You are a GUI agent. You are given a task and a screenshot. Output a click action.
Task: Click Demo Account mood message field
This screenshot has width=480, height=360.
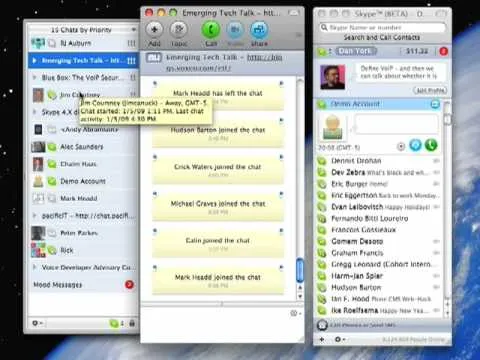(396, 124)
